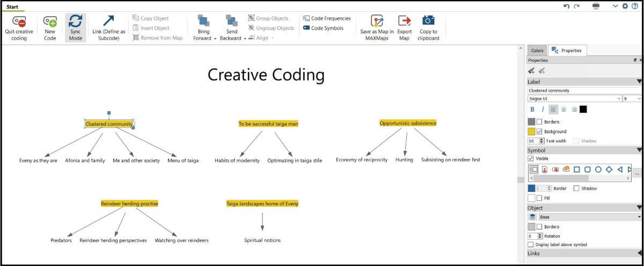The width and height of the screenshot is (644, 266).
Task: Choose the diamond symbol shape
Action: pos(609,169)
